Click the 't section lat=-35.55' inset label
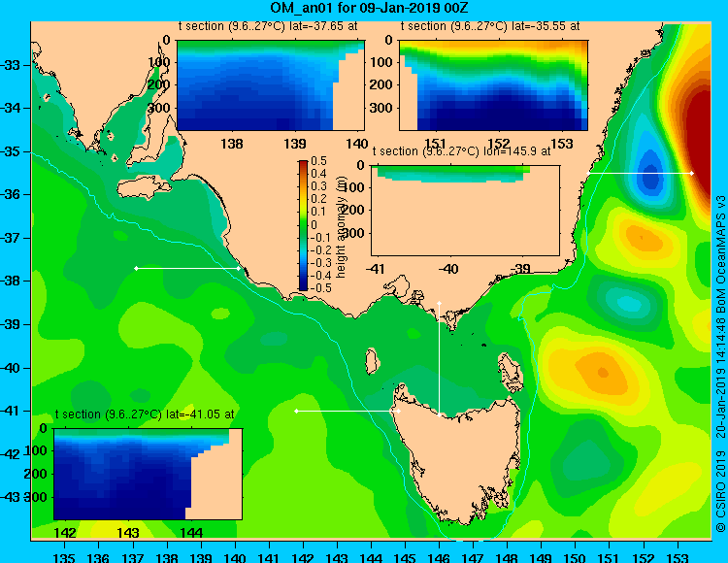Viewport: 728px width, 563px height. point(490,26)
